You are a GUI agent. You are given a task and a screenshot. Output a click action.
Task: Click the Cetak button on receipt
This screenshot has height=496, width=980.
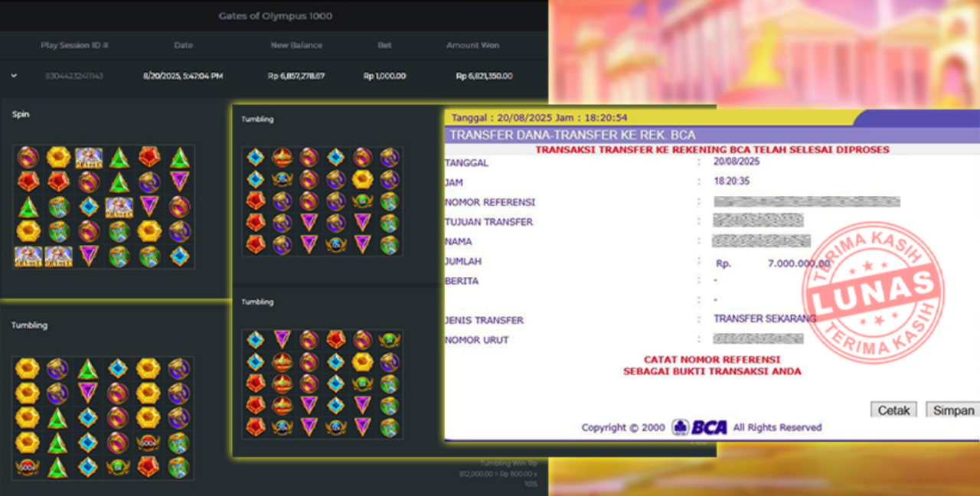click(893, 410)
